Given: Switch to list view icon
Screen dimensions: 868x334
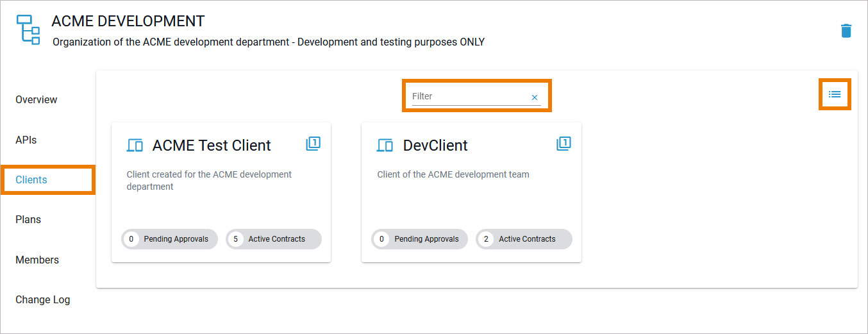Looking at the screenshot, I should (835, 94).
